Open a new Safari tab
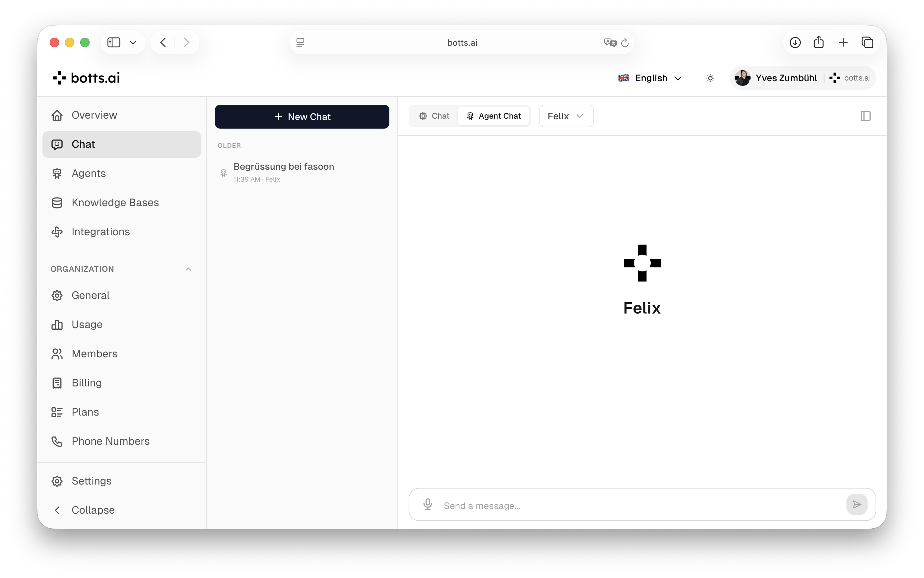The width and height of the screenshot is (924, 578). click(x=843, y=42)
